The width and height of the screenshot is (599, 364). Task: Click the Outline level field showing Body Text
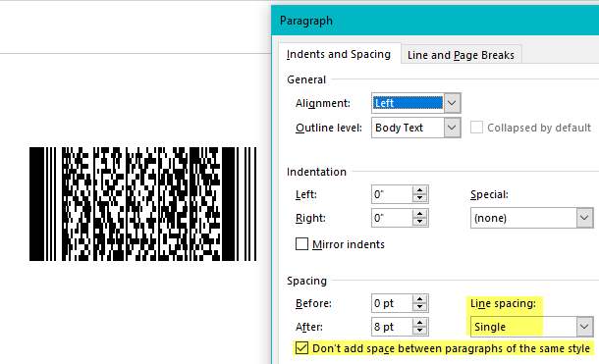click(408, 128)
